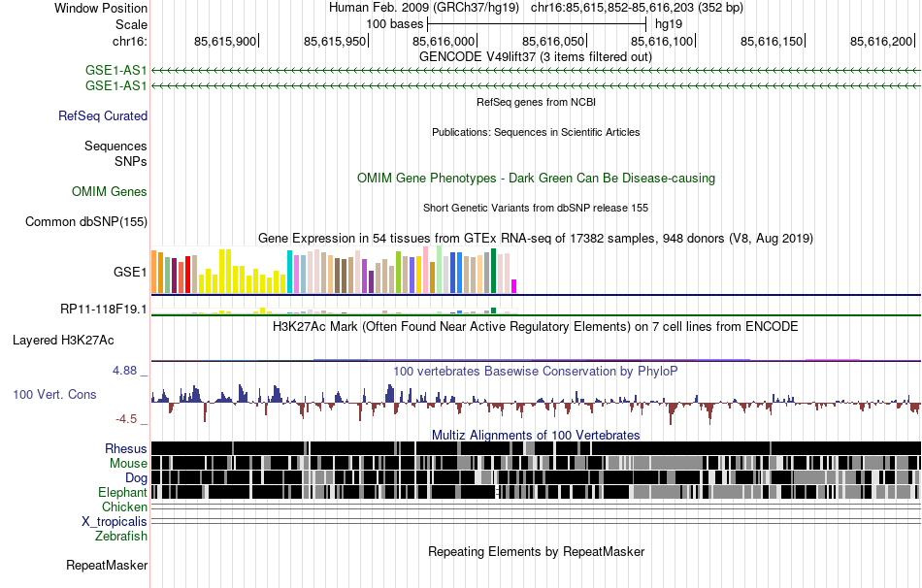Image resolution: width=922 pixels, height=588 pixels.
Task: Click the 100 bases scale bar
Action: 537,24
